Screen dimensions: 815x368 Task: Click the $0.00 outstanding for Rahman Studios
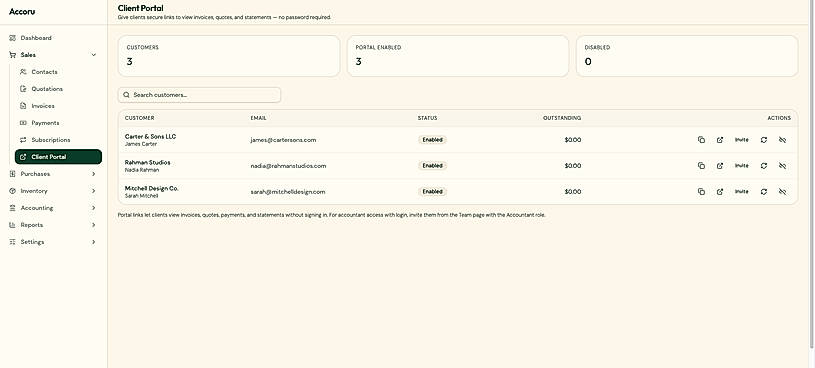573,166
